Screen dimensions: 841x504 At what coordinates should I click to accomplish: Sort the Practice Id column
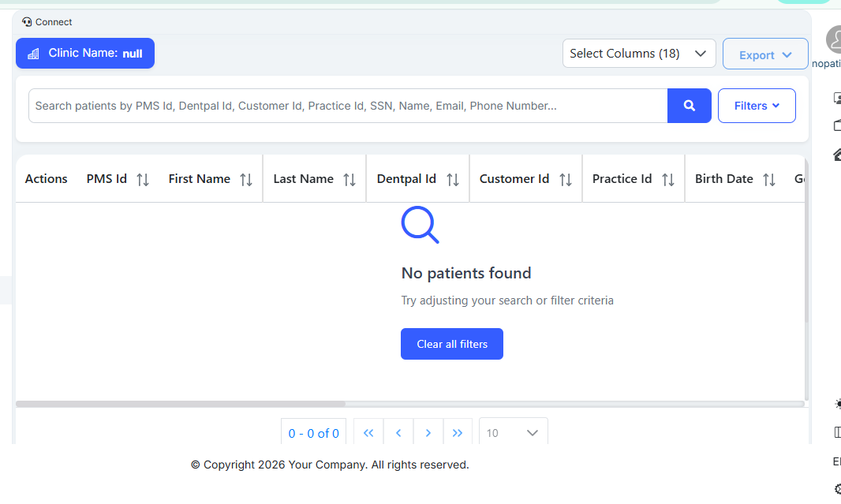coord(668,180)
